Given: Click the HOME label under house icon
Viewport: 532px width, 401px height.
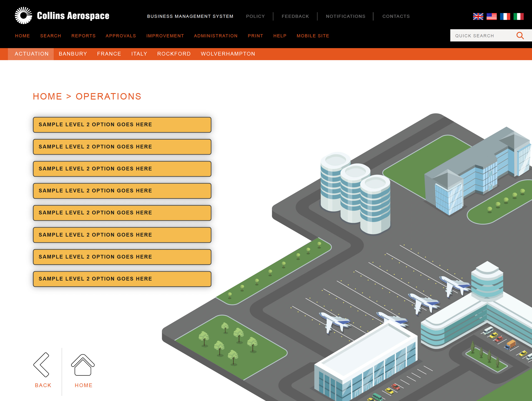Looking at the screenshot, I should coord(83,385).
